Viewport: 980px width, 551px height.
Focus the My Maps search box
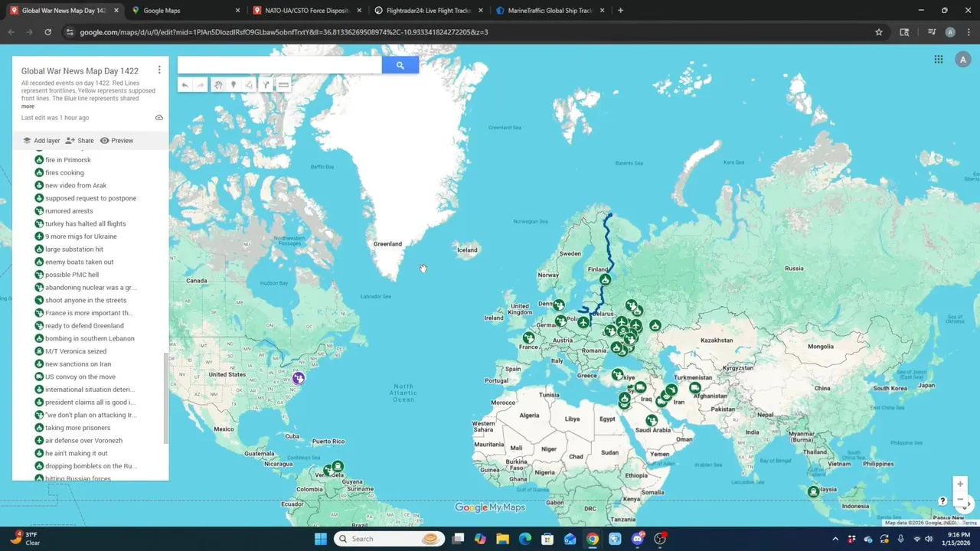click(x=279, y=65)
